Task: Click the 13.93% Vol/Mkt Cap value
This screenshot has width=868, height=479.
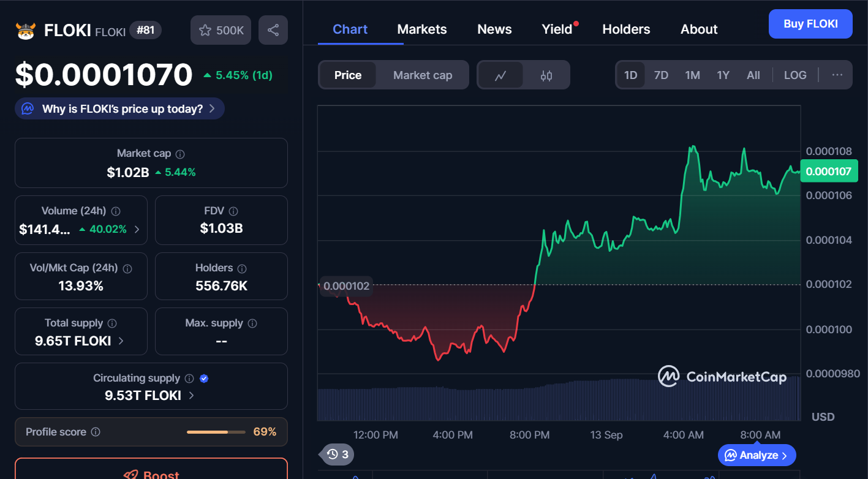Action: coord(81,286)
